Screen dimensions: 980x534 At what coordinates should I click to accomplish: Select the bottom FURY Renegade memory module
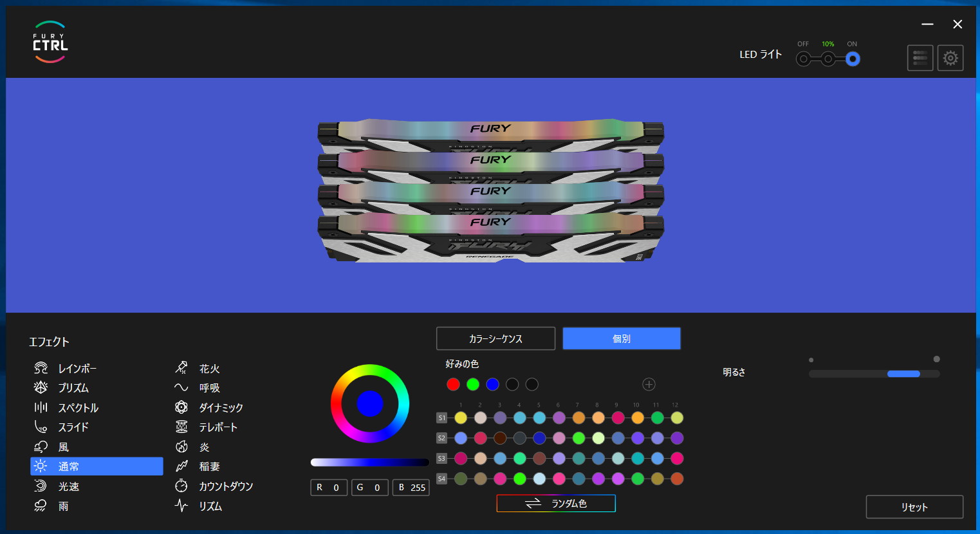(x=490, y=237)
